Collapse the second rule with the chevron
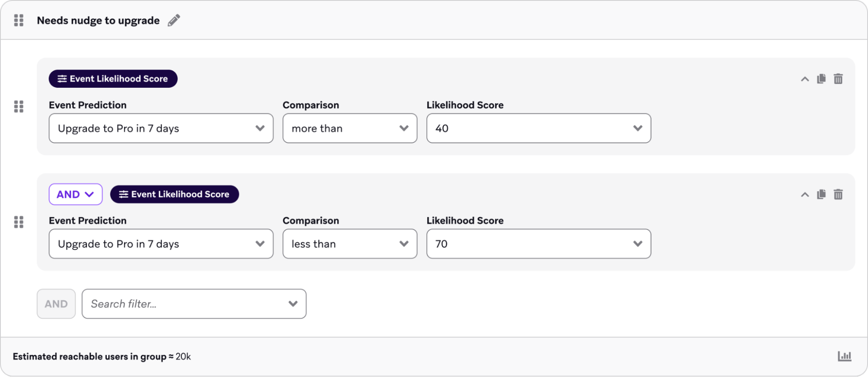The width and height of the screenshot is (868, 377). coord(804,194)
